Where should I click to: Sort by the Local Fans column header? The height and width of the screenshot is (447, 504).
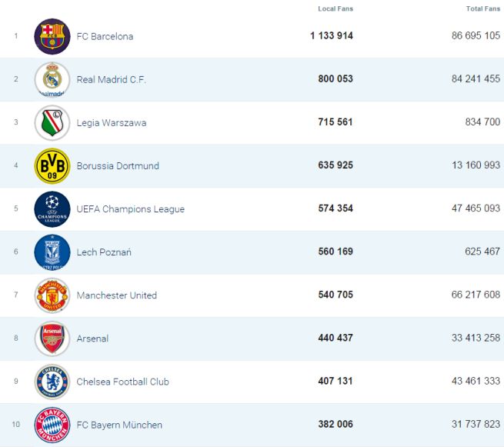coord(335,8)
